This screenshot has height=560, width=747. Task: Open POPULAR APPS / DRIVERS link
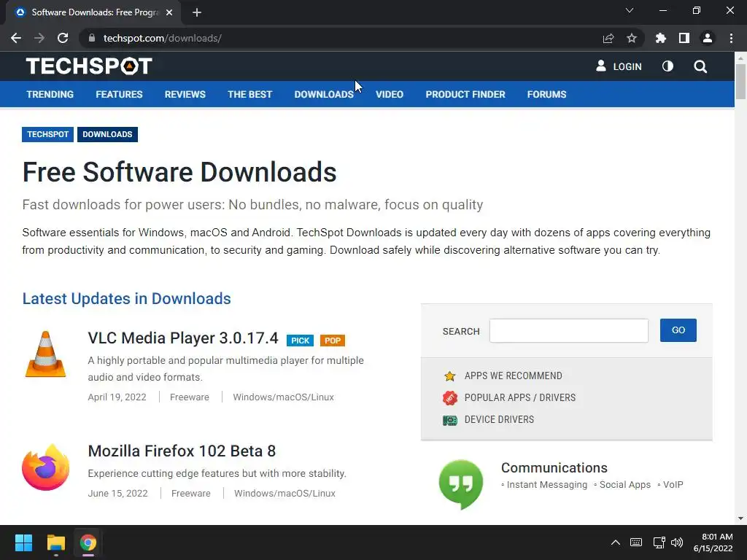click(x=519, y=397)
